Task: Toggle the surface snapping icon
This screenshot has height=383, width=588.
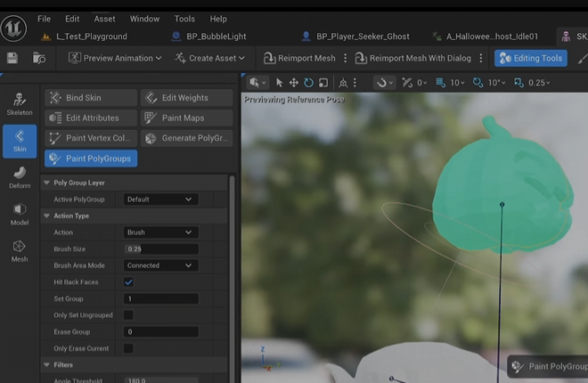Action: pos(407,83)
